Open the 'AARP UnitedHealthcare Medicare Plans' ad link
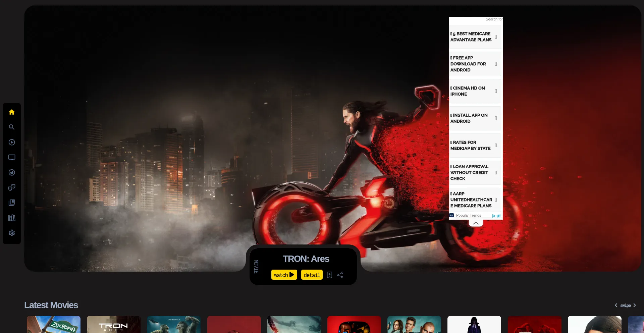The width and height of the screenshot is (644, 333). pyautogui.click(x=475, y=200)
